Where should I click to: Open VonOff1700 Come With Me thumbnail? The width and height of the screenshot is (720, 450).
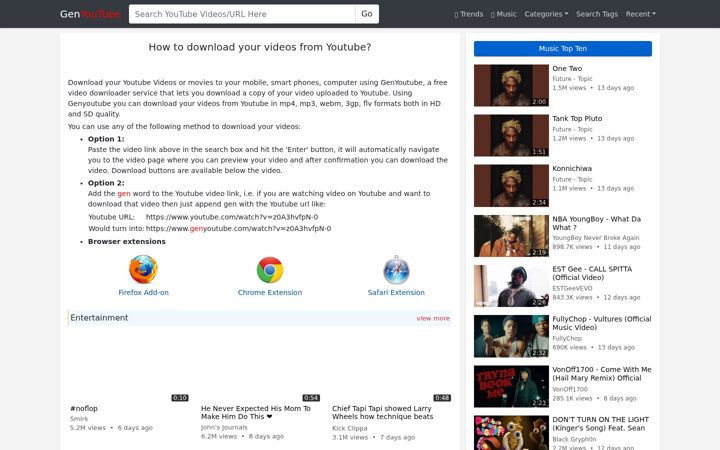511,387
